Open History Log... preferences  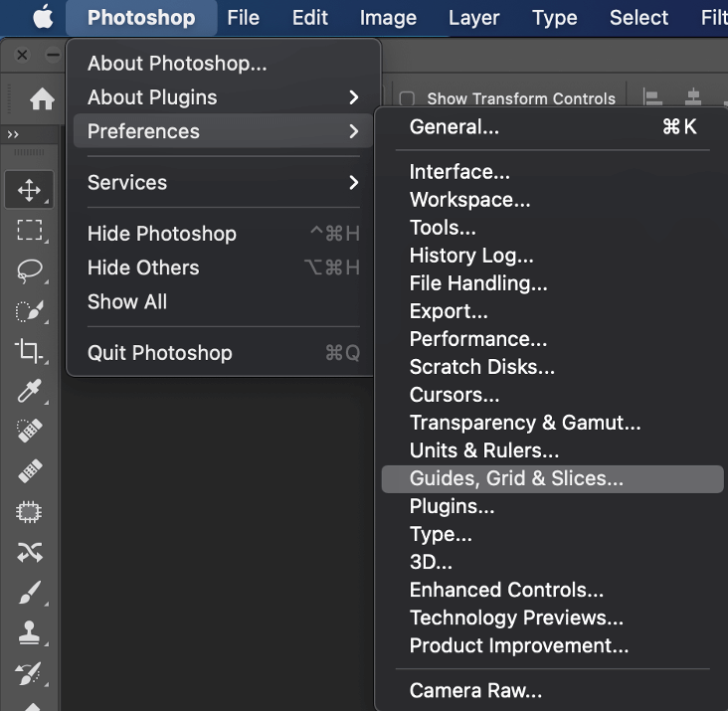[553, 256]
